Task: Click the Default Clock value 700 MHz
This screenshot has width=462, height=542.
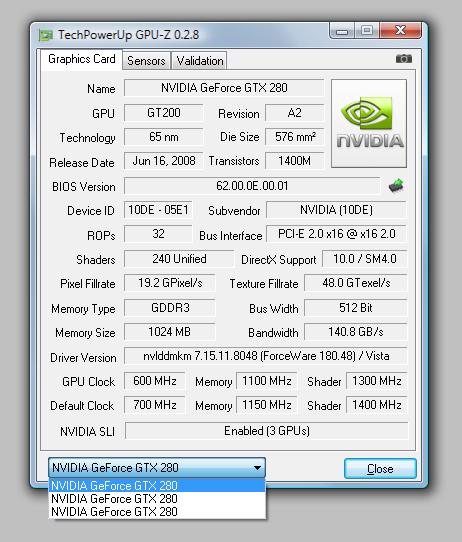Action: pos(154,405)
